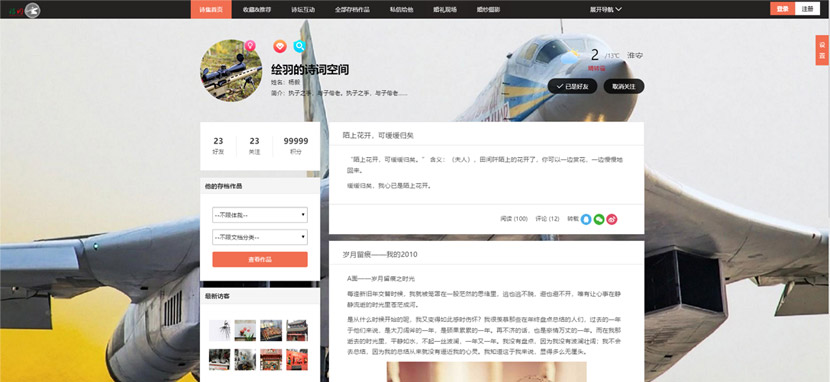
Task: Click the orange 查看作品 button
Action: 260,259
